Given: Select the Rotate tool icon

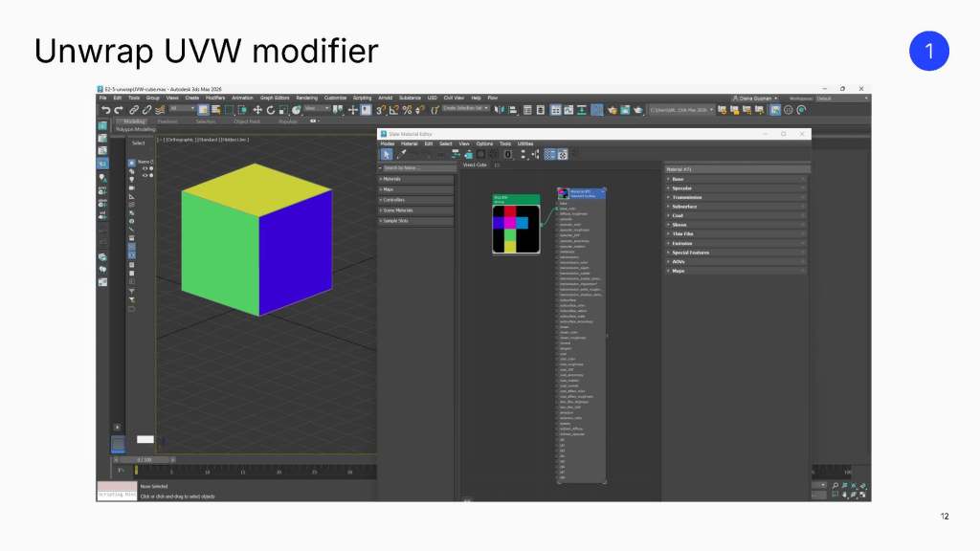Looking at the screenshot, I should [x=271, y=110].
